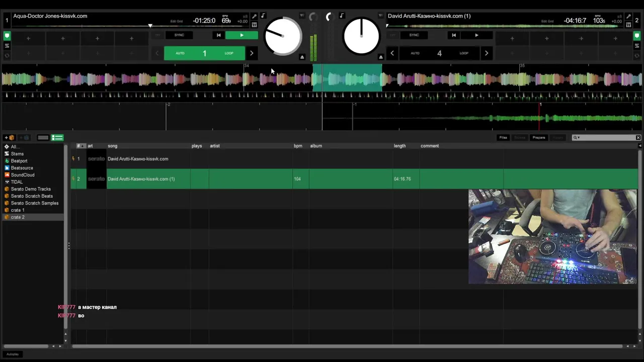This screenshot has height=362, width=644.
Task: Add a new crate
Action: [x=10, y=138]
